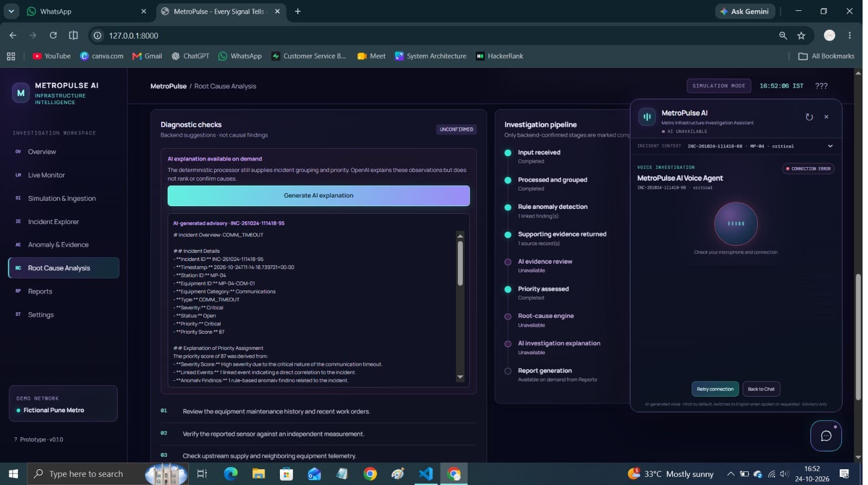
Task: Open the tab search dropdown arrow
Action: click(11, 11)
